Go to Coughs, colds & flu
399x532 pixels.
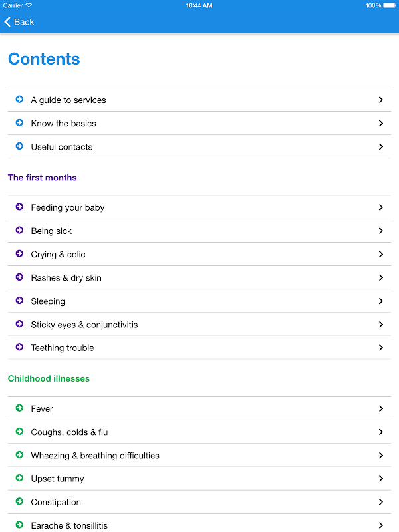click(69, 432)
